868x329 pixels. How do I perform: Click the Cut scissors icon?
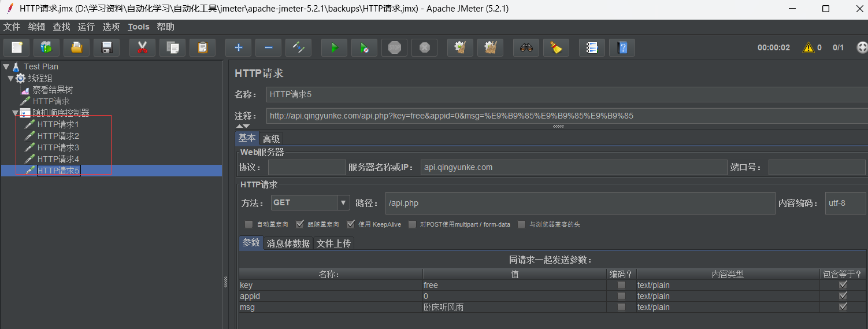(142, 47)
